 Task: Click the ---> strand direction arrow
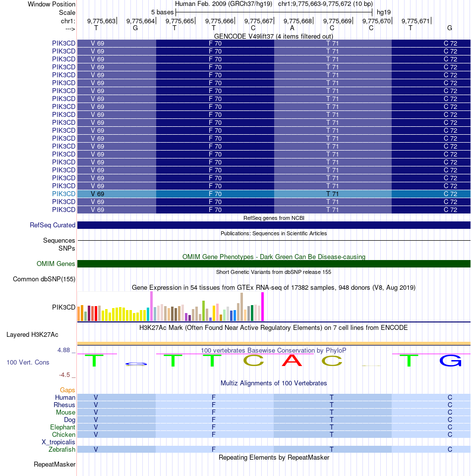point(70,29)
